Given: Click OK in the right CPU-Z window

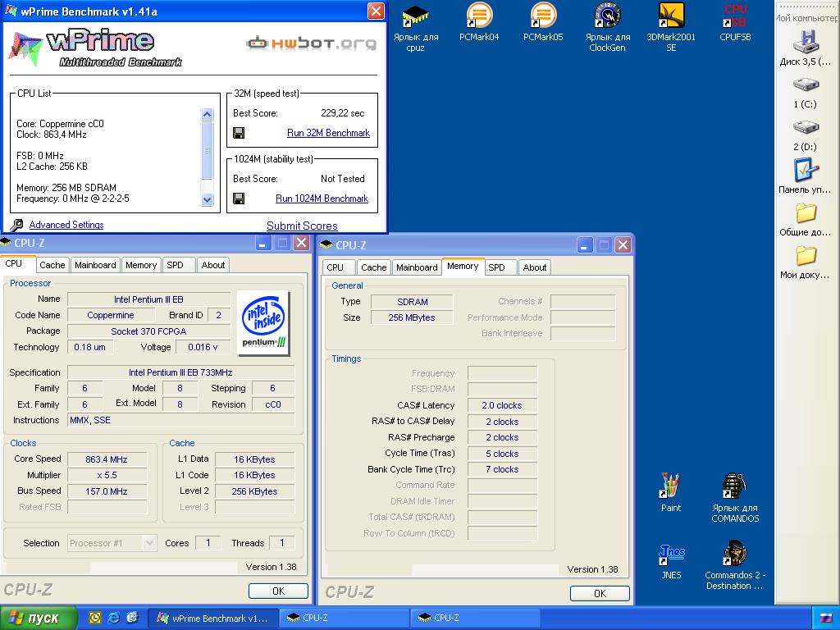Looking at the screenshot, I should pyautogui.click(x=600, y=594).
